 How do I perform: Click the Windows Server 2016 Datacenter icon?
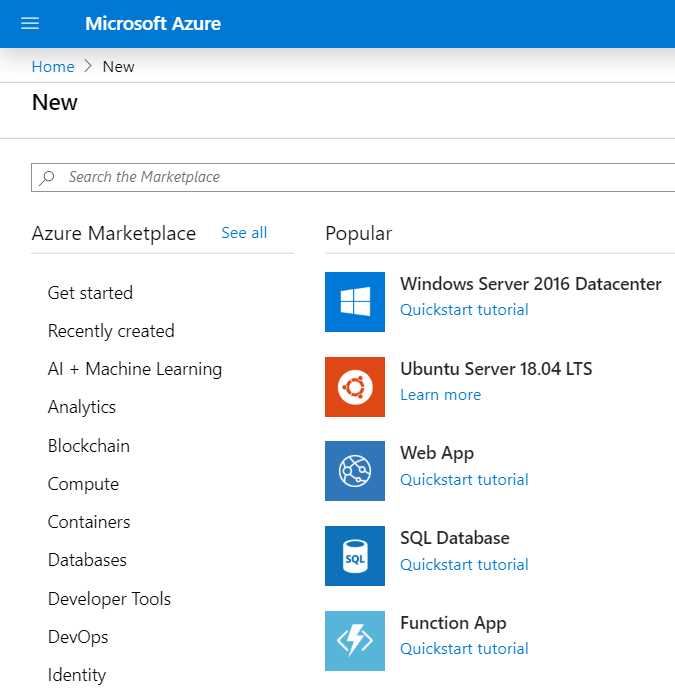(355, 302)
